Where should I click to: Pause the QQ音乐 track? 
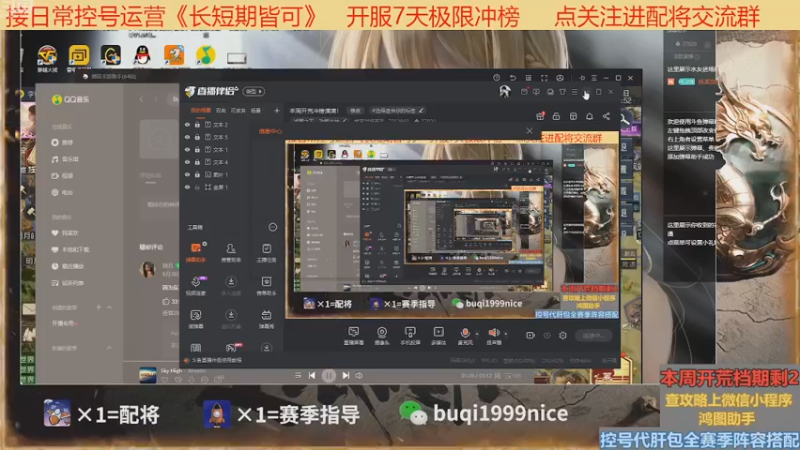[x=329, y=376]
